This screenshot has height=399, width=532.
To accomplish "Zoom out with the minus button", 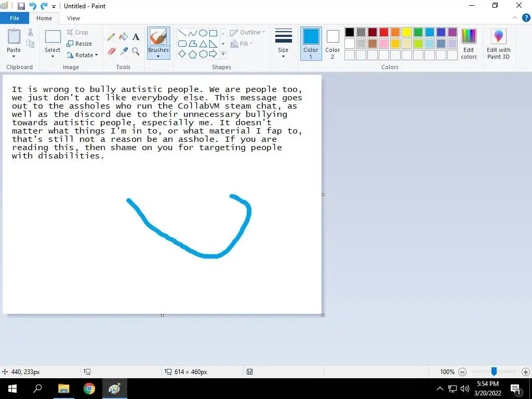I will [462, 372].
